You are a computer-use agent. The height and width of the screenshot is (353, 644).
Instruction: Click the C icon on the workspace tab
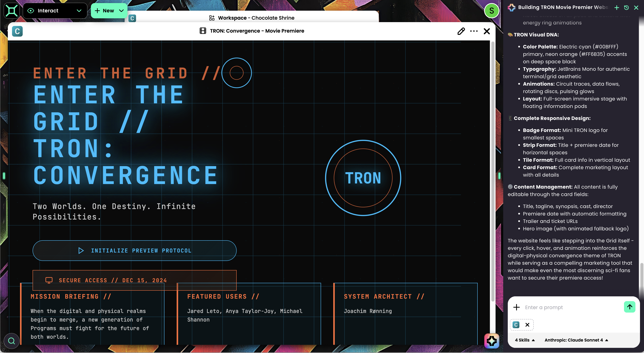[x=132, y=18]
